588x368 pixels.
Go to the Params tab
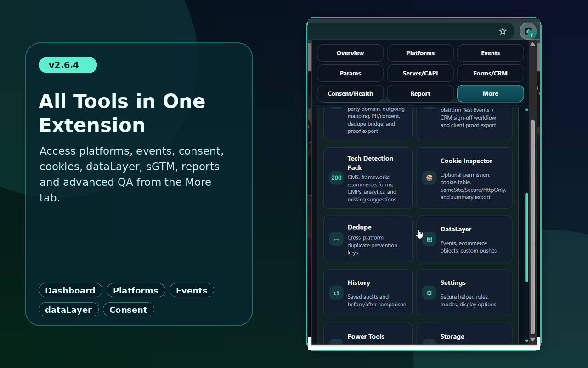point(350,73)
